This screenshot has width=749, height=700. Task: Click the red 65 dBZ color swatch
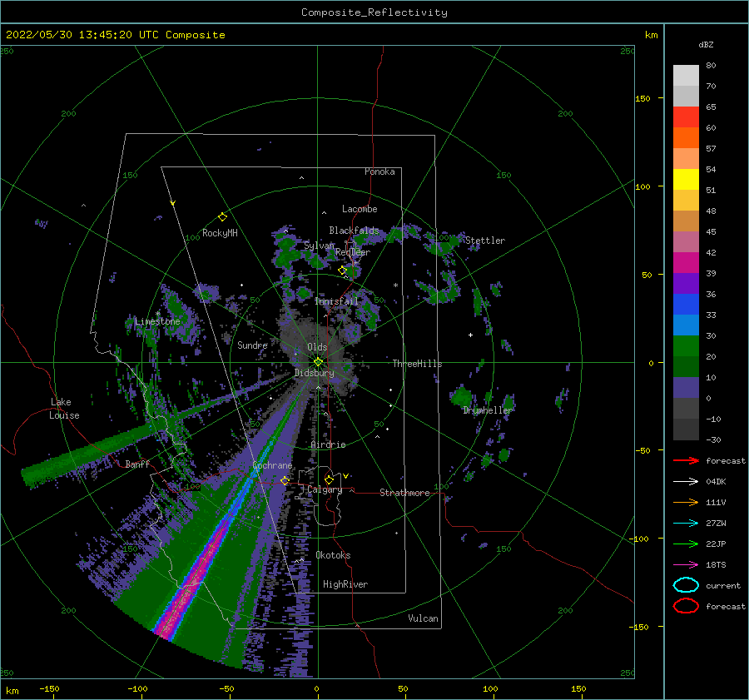[686, 117]
